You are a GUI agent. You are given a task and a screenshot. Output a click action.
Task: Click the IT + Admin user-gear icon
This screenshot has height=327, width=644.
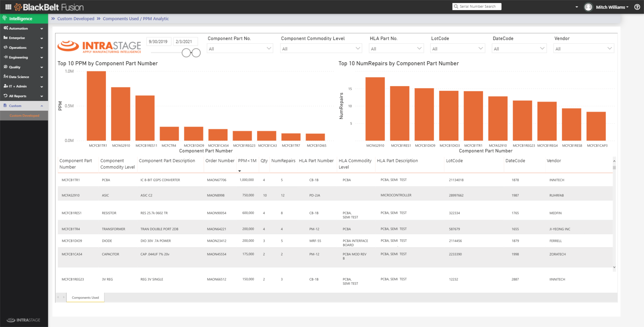pyautogui.click(x=6, y=86)
